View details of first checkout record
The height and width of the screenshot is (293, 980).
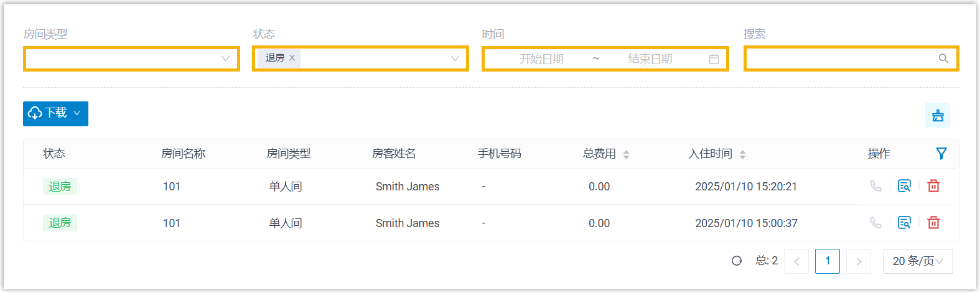pos(904,186)
